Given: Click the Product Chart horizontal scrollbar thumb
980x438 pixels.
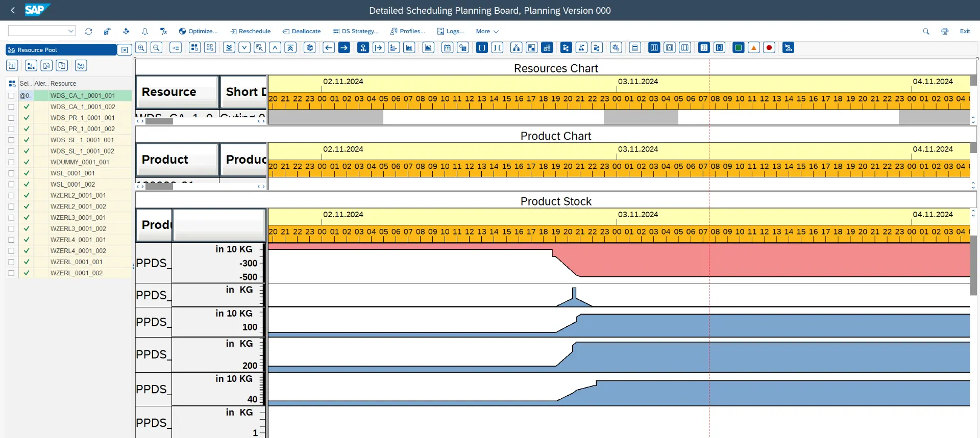Looking at the screenshot, I should [159, 187].
